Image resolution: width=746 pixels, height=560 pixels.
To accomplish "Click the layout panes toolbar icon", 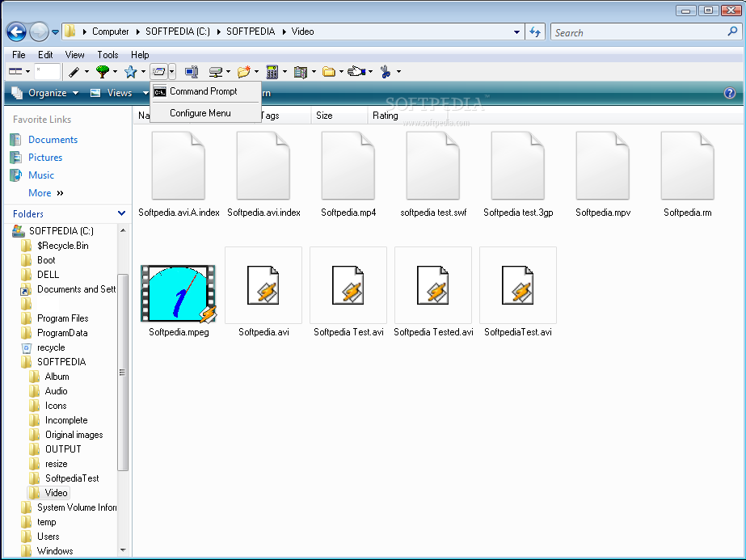I will pyautogui.click(x=15, y=71).
